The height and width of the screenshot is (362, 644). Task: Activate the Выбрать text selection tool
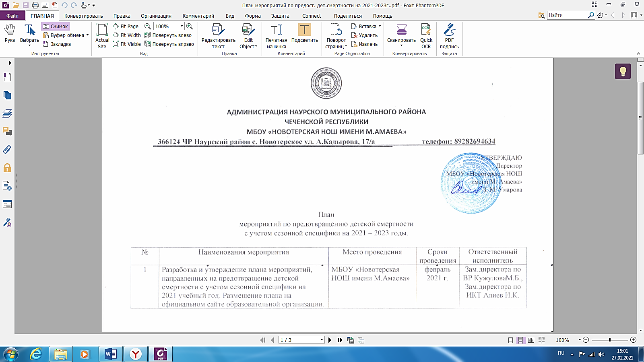tap(29, 35)
